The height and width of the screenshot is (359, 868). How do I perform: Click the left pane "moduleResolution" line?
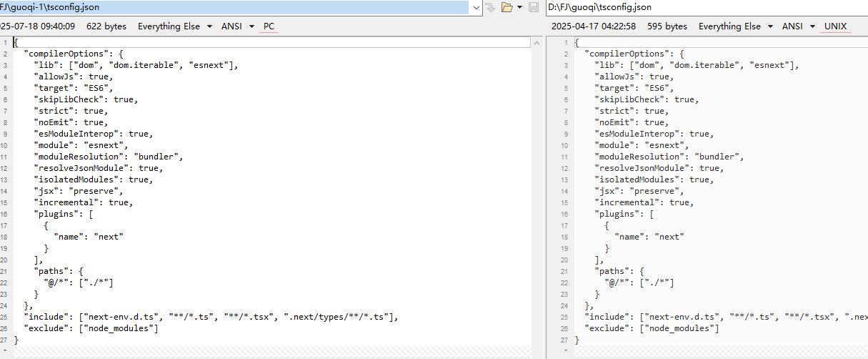point(109,157)
